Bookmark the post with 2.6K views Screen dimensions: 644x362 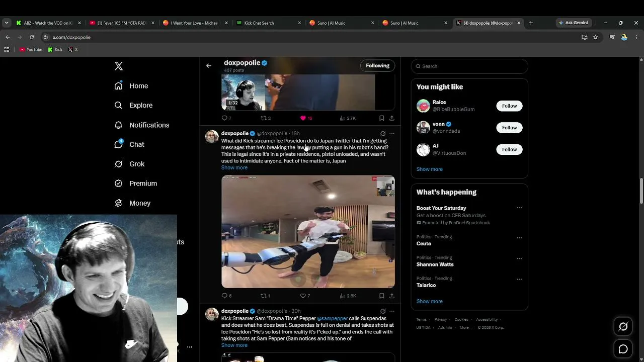381,296
